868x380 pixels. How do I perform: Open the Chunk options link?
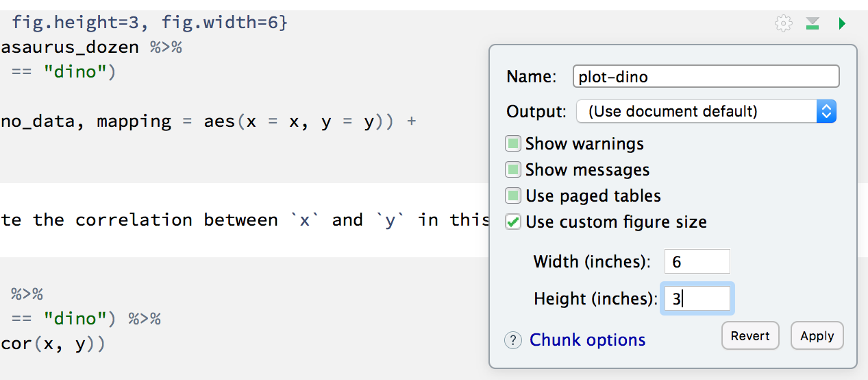(587, 340)
